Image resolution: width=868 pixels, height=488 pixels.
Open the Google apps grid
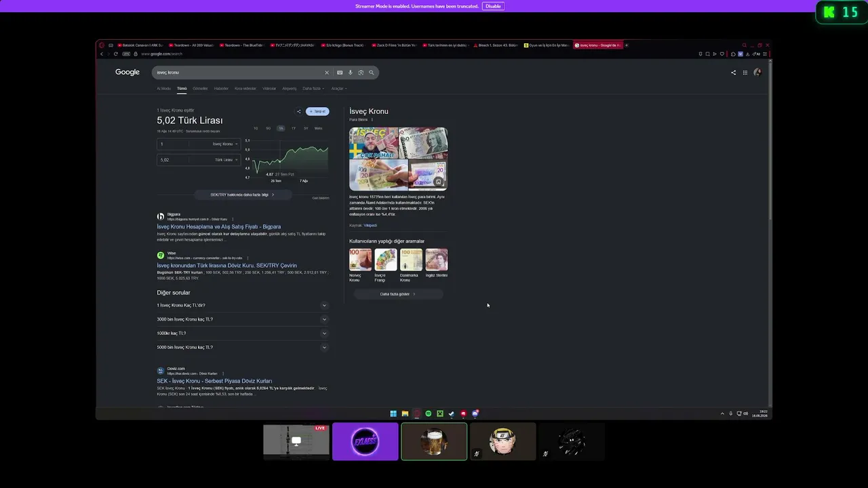[745, 73]
